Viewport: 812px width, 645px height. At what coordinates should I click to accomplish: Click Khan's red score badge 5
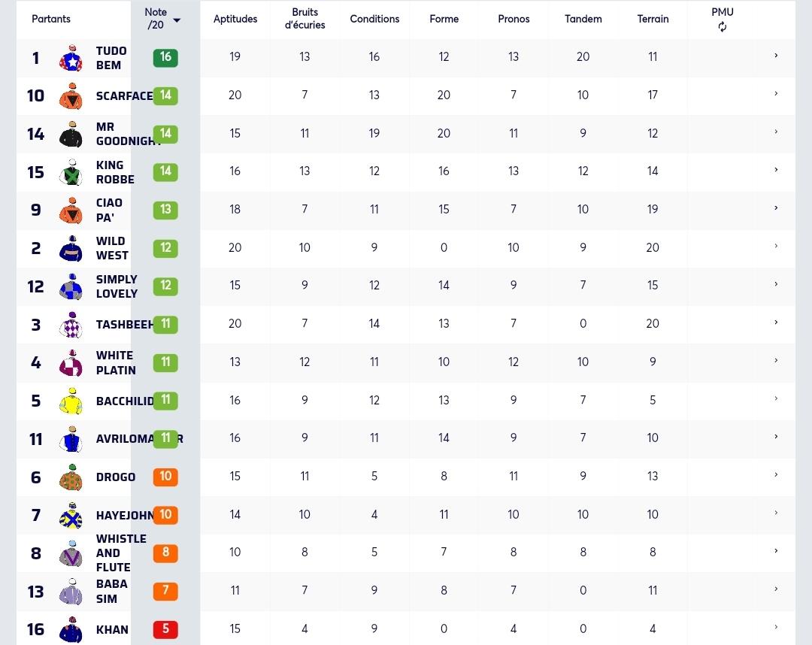[165, 629]
